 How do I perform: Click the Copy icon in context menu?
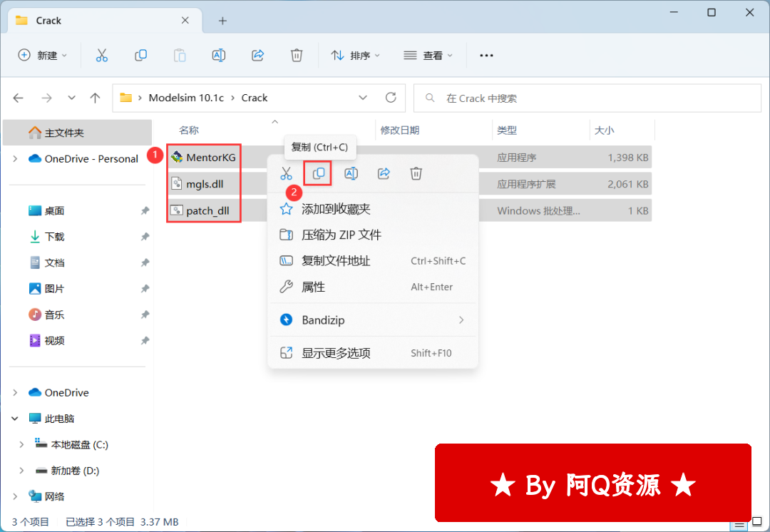[x=318, y=173]
